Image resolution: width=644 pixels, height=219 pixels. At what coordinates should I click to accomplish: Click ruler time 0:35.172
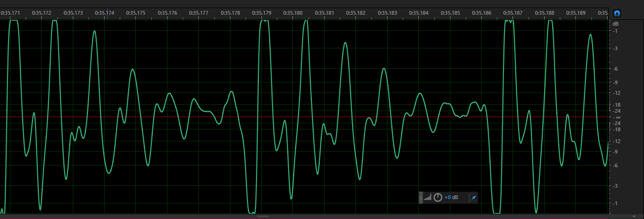pyautogui.click(x=42, y=13)
